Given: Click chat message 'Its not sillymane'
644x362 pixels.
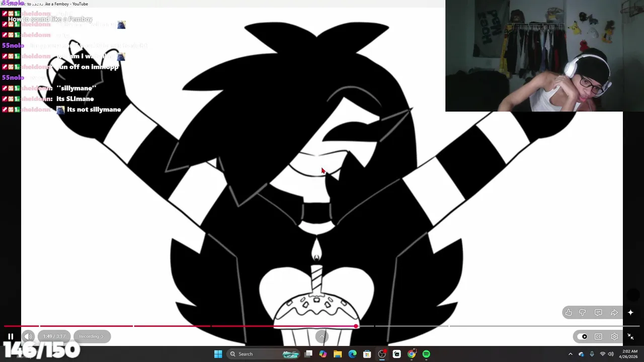Looking at the screenshot, I should tap(94, 110).
